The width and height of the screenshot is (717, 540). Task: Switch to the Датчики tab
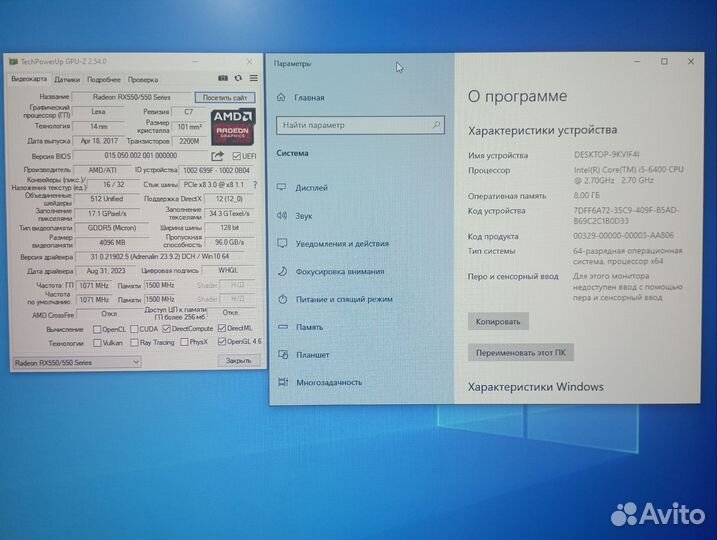coord(67,80)
